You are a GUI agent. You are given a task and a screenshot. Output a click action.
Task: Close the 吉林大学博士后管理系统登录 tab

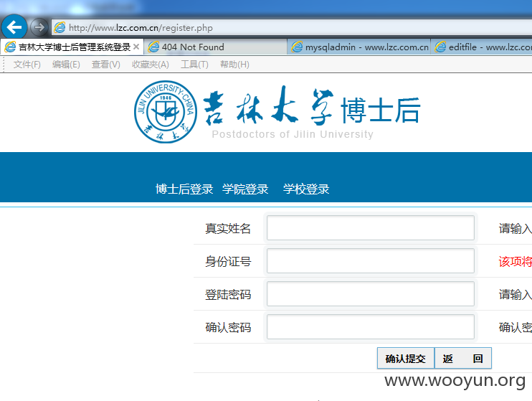pyautogui.click(x=136, y=47)
